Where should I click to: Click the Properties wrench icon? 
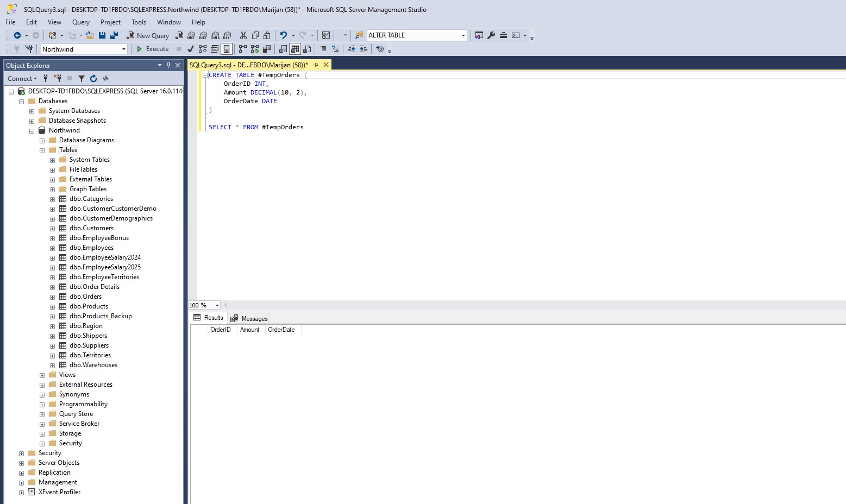click(x=491, y=35)
